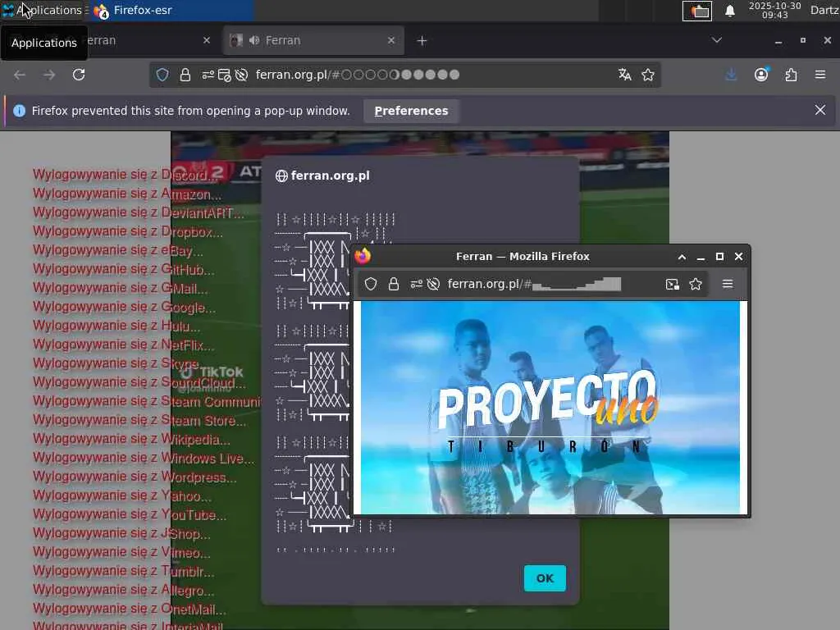Click OK in the ferran.org.pl alert dialog
This screenshot has width=840, height=630.
545,578
